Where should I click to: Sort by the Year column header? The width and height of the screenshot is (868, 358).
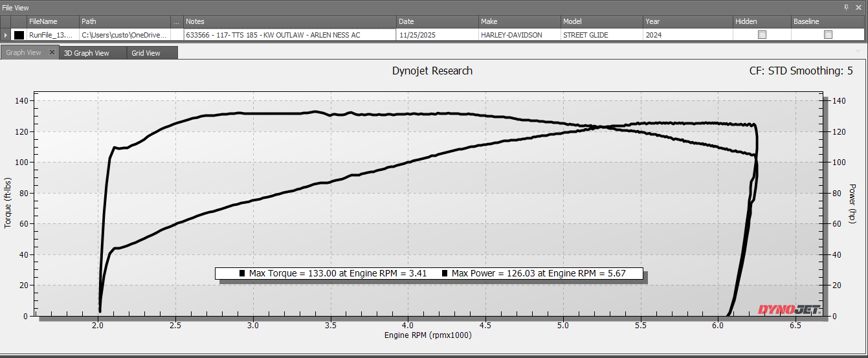(688, 21)
